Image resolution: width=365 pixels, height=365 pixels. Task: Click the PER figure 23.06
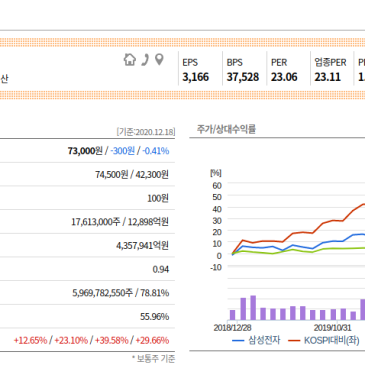284,77
